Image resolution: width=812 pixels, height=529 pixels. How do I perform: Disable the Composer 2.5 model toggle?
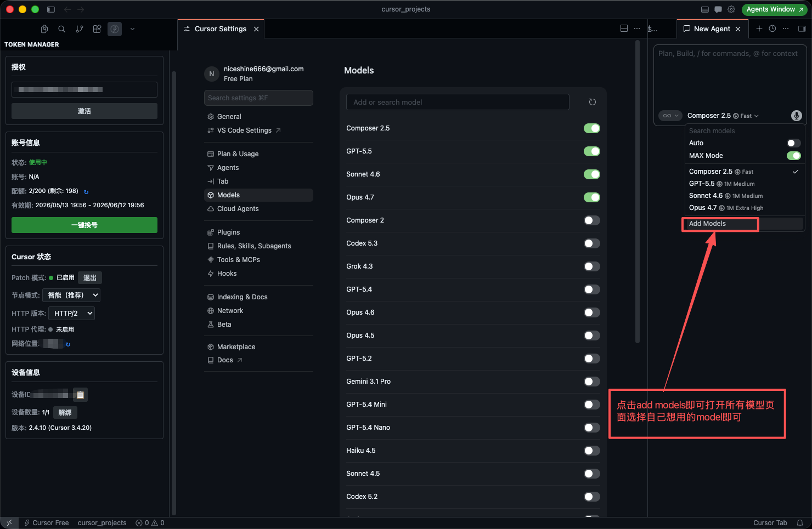(x=592, y=128)
